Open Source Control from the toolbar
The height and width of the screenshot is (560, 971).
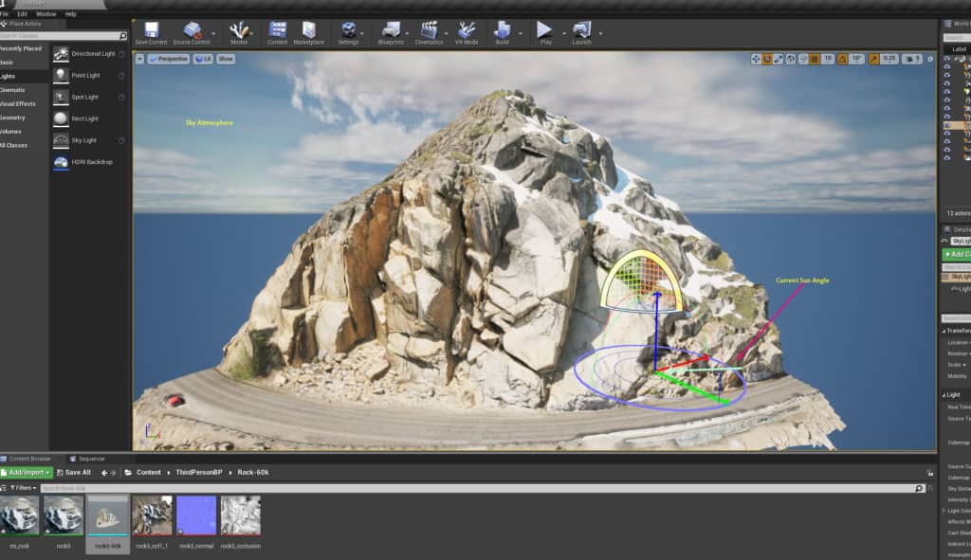pyautogui.click(x=192, y=33)
